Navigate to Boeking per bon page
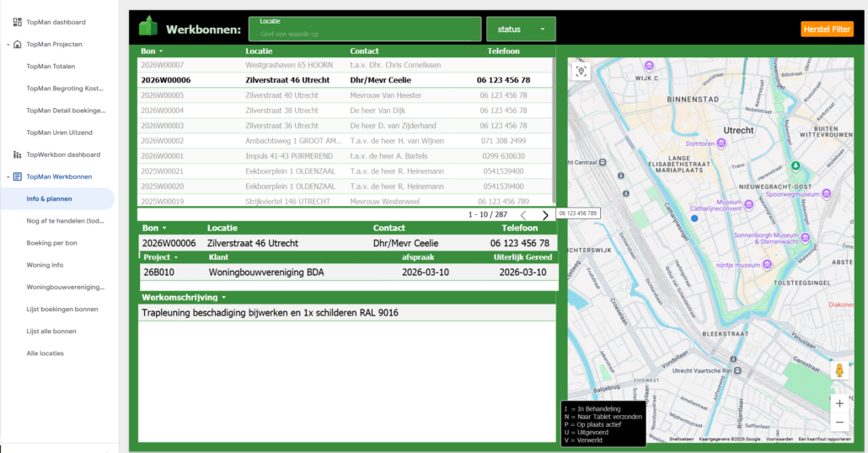Viewport: 868px width, 453px height. coord(51,243)
